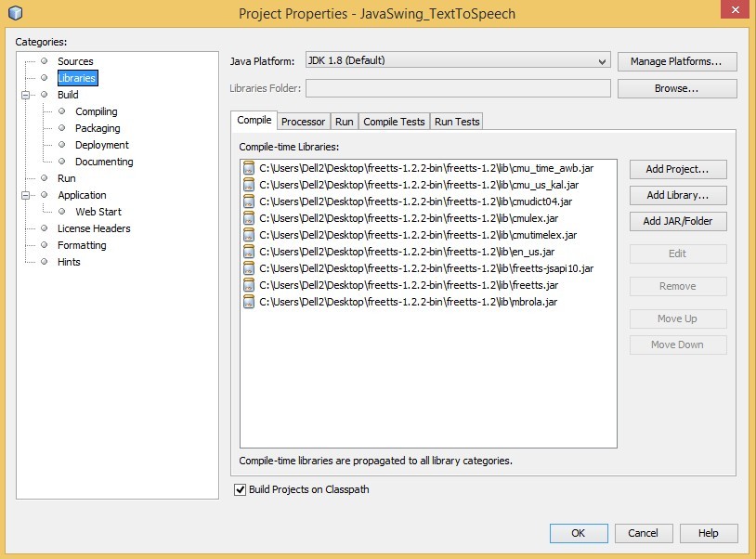The image size is (756, 559).
Task: Click the jar icon for cmulex.jar
Action: (x=249, y=218)
